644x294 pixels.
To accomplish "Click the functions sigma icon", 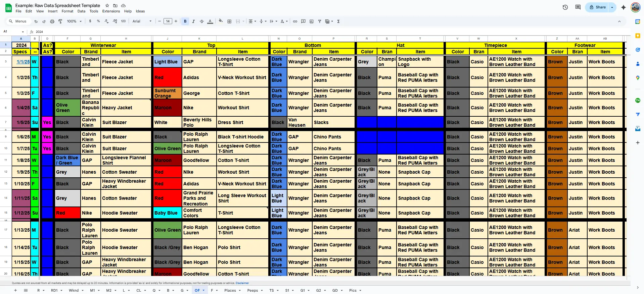I will point(338,21).
